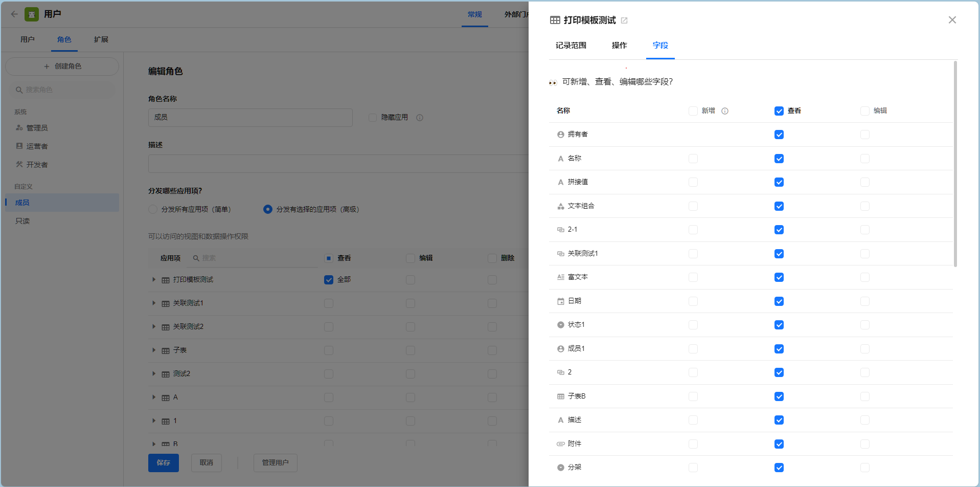Expand the 关联测试2 app row
Viewport: 980px width, 487px height.
pyautogui.click(x=154, y=326)
